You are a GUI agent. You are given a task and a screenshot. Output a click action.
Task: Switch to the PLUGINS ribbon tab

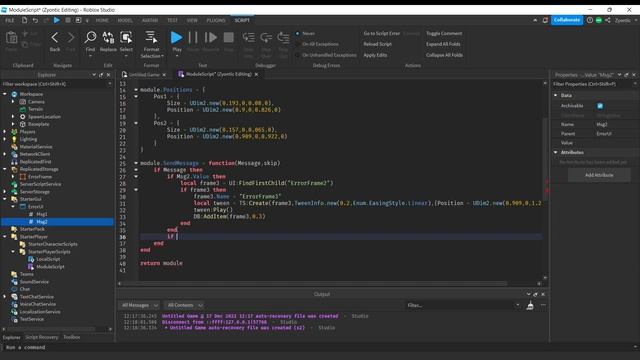[x=216, y=20]
